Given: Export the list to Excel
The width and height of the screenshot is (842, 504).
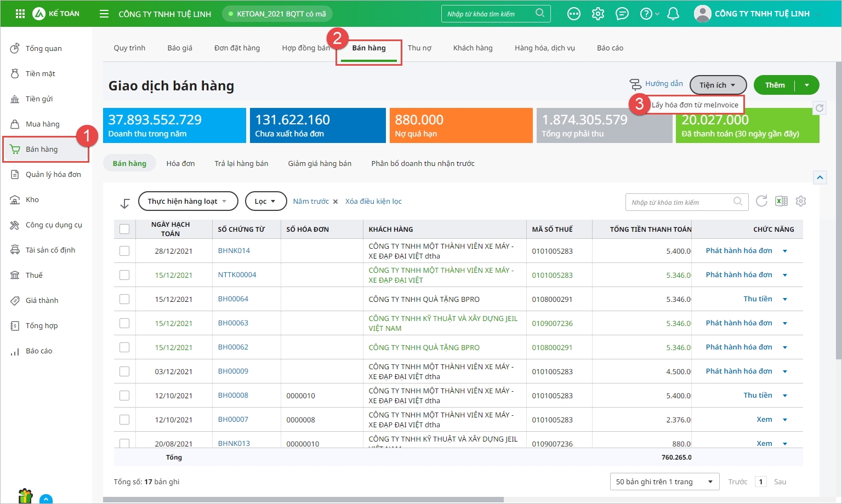Looking at the screenshot, I should pos(781,201).
